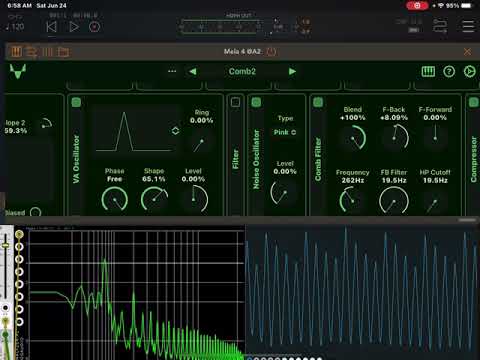Image resolution: width=480 pixels, height=360 pixels.
Task: Toggle the Noise Oscillator enable button
Action: (256, 102)
